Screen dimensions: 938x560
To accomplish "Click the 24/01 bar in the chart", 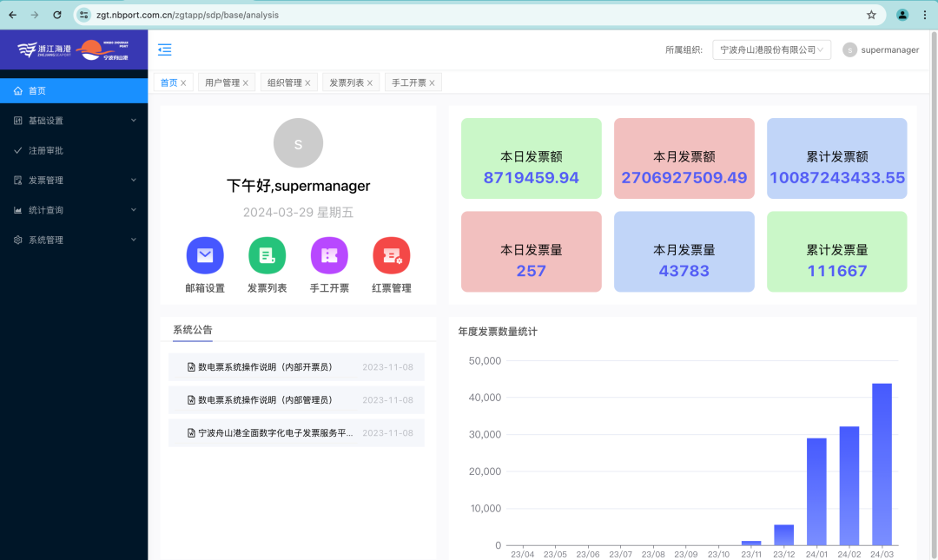I will tap(816, 491).
